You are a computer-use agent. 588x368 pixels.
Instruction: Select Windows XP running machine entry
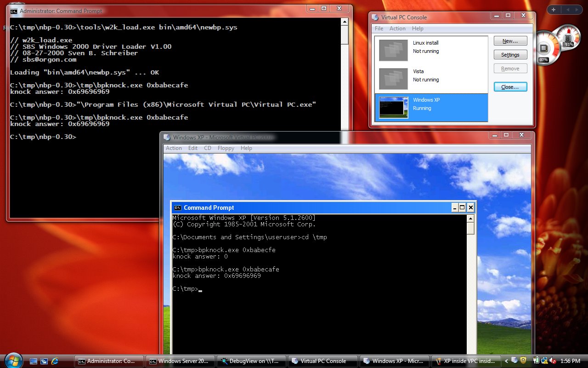tap(431, 108)
